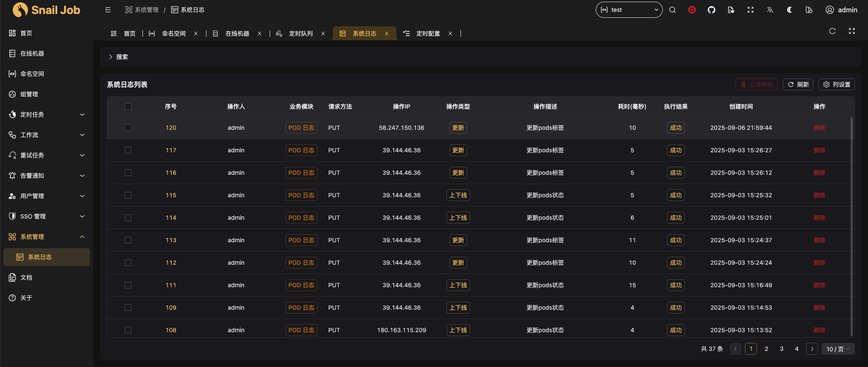Select checkbox for log row 120

(x=128, y=128)
